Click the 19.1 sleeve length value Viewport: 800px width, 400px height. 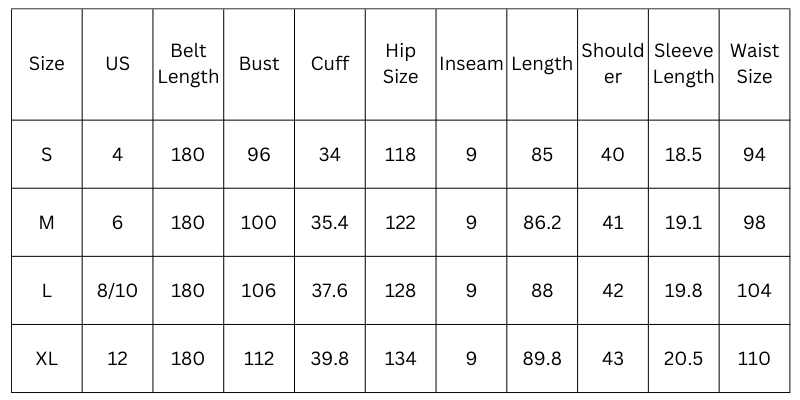pyautogui.click(x=684, y=222)
